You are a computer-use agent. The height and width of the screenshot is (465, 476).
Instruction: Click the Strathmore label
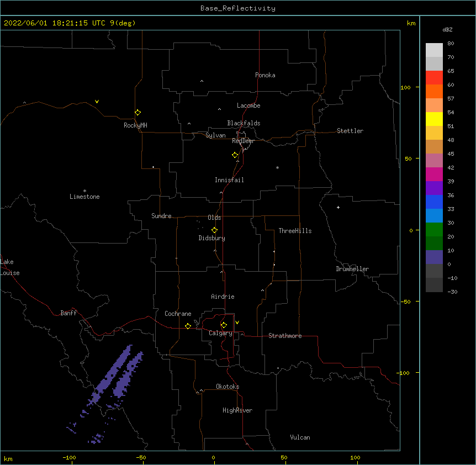[x=285, y=336]
